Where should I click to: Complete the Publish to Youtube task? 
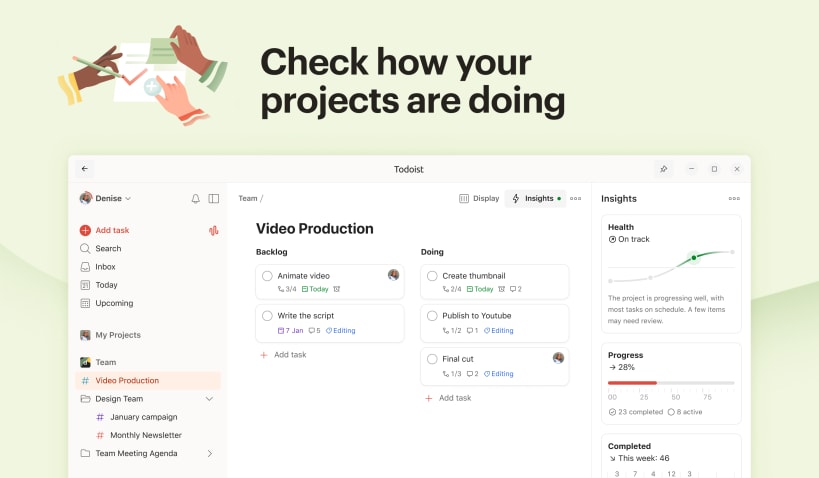coord(432,316)
